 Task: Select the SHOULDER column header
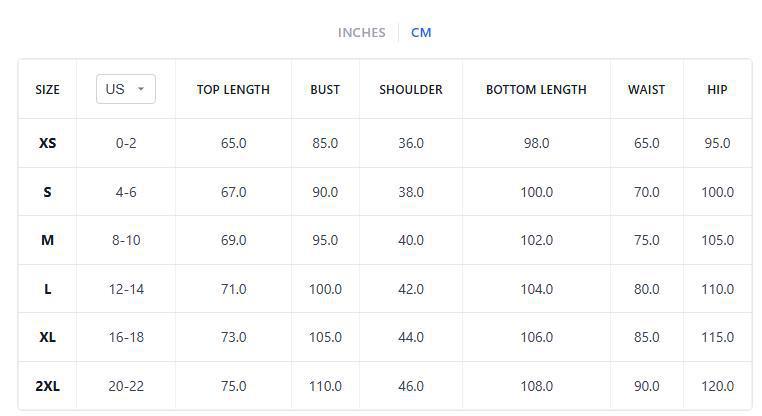(x=411, y=89)
